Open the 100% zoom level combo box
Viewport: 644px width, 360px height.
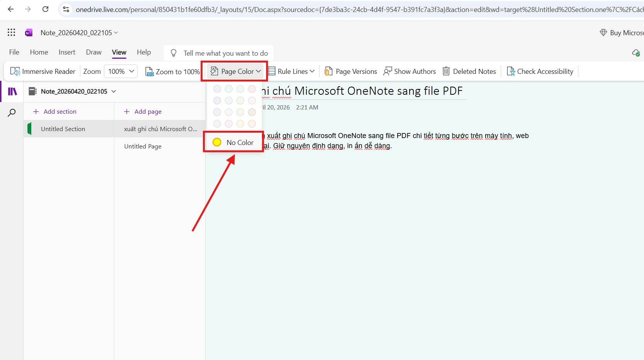tap(121, 72)
